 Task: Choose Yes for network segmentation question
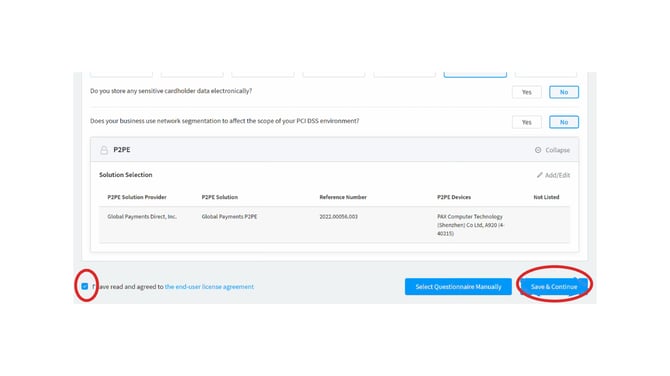[x=526, y=122]
